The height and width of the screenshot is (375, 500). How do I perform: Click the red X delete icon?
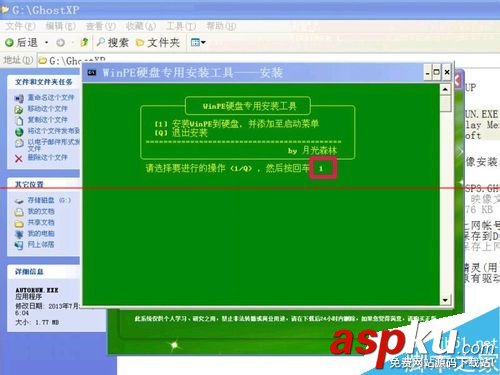(x=19, y=158)
